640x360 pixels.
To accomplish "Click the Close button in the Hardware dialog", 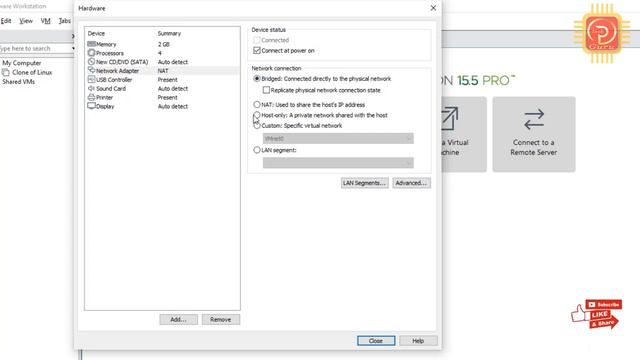I will (x=376, y=341).
